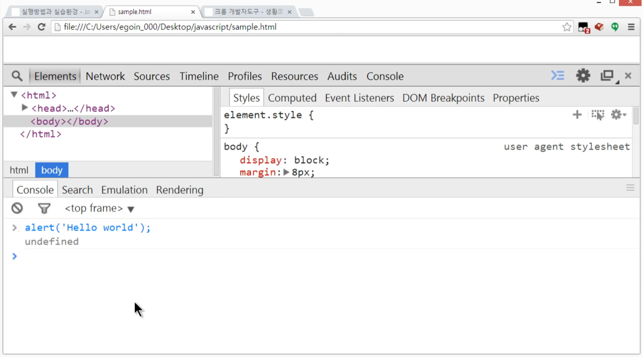644x357 pixels.
Task: Select the drawer Search tab
Action: coord(77,189)
